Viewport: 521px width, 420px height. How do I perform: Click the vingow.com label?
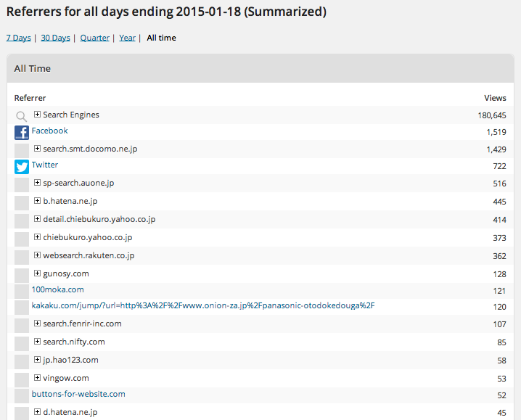point(66,378)
